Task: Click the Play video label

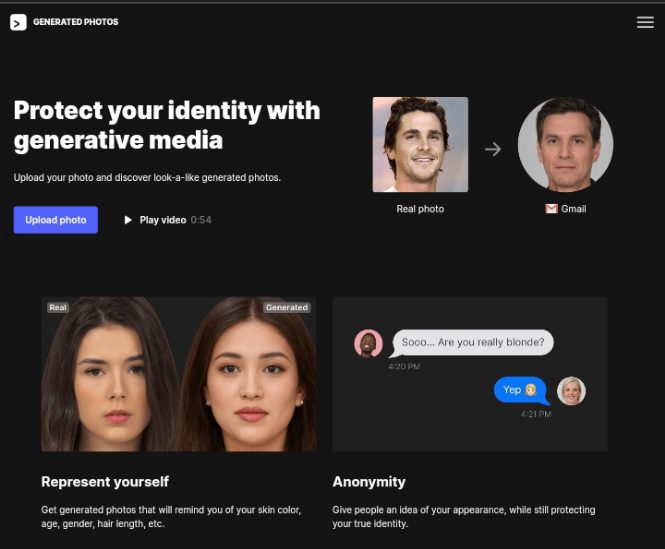Action: 163,220
